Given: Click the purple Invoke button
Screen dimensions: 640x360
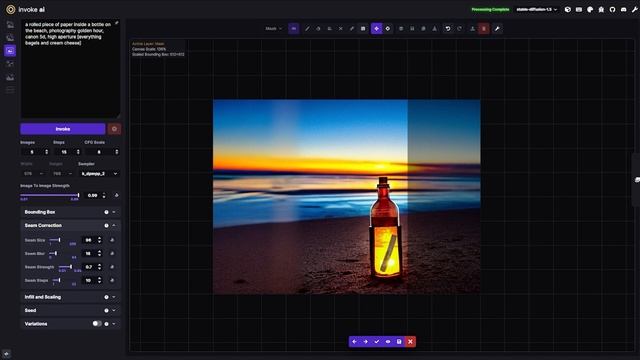Looking at the screenshot, I should [63, 129].
